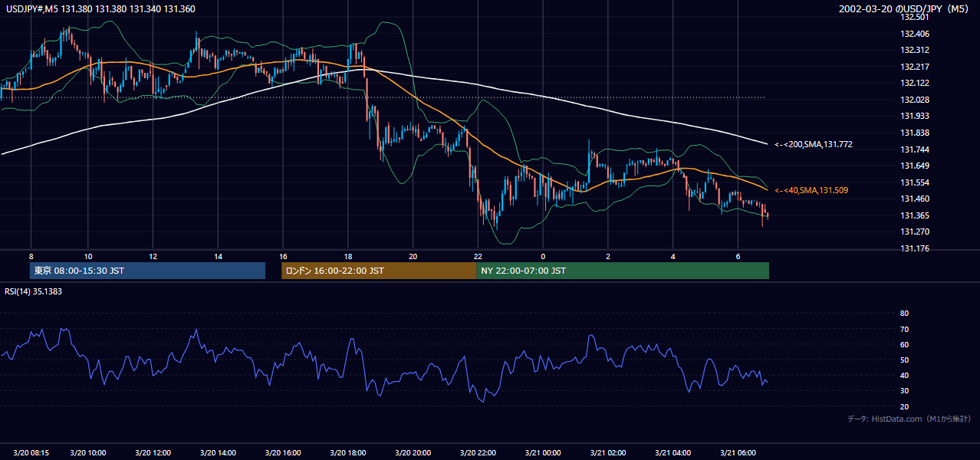Click price axis label 131.554
This screenshot has height=460, width=980.
tap(914, 182)
